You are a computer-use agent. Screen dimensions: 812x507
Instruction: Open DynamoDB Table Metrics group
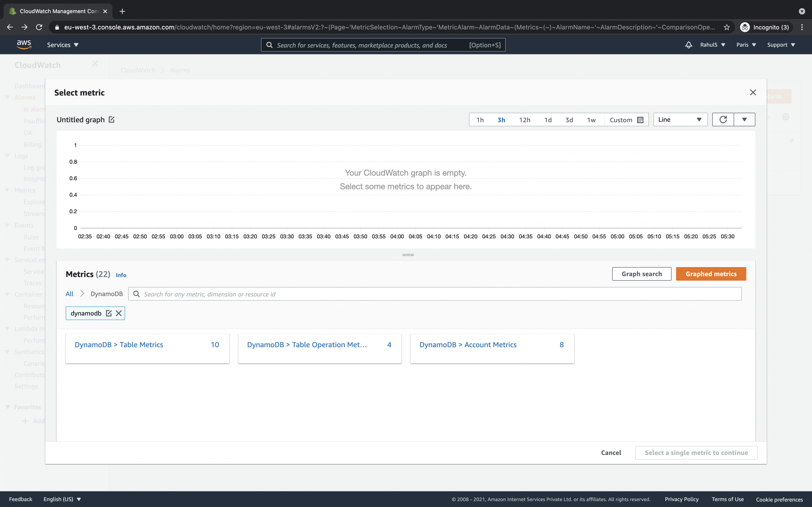[x=119, y=345]
